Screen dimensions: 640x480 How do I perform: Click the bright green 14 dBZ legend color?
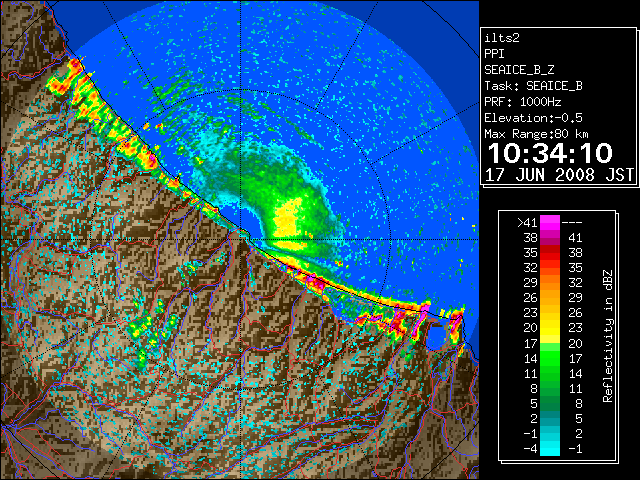tap(550, 358)
